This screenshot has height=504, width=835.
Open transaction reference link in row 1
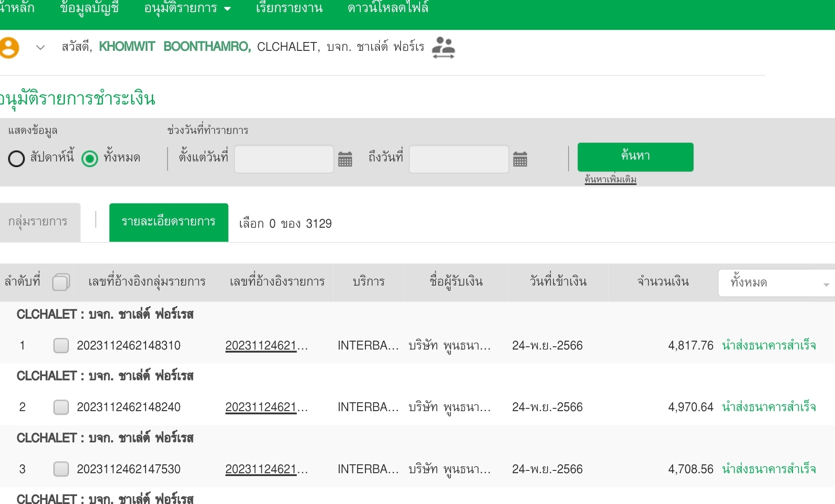266,346
